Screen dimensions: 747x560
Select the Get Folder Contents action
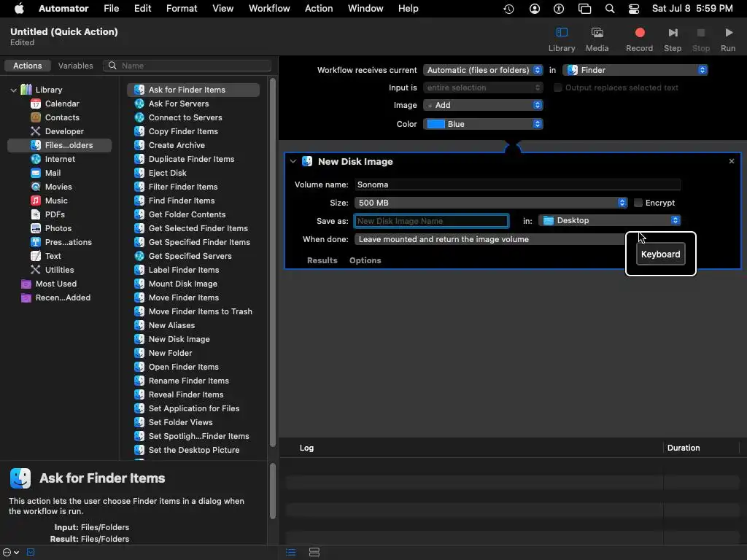(187, 214)
